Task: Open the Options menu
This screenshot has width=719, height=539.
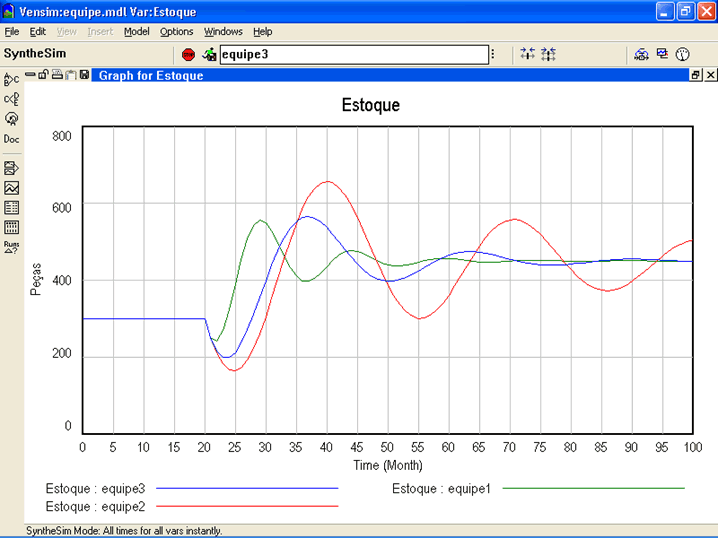Action: pyautogui.click(x=176, y=32)
